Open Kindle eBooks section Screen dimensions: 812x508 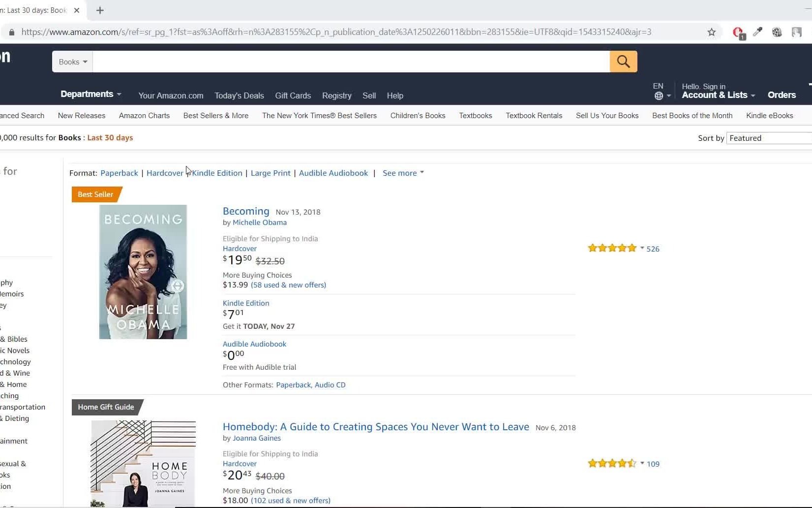tap(770, 116)
